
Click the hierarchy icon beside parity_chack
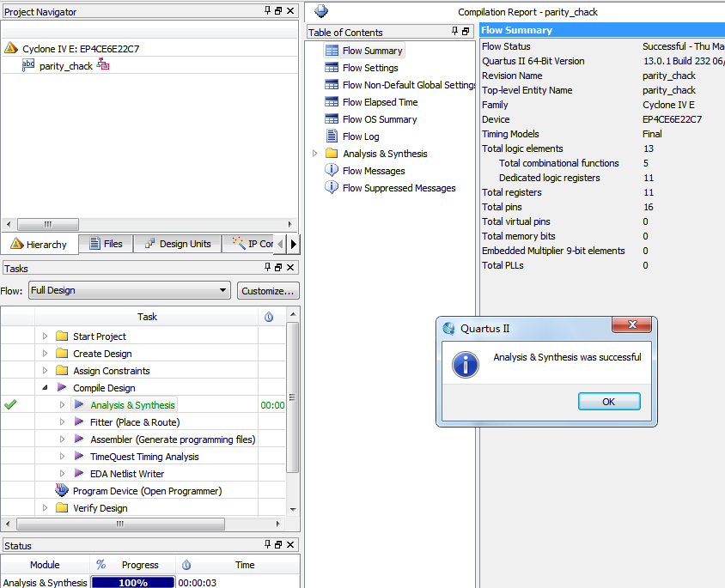tap(102, 65)
